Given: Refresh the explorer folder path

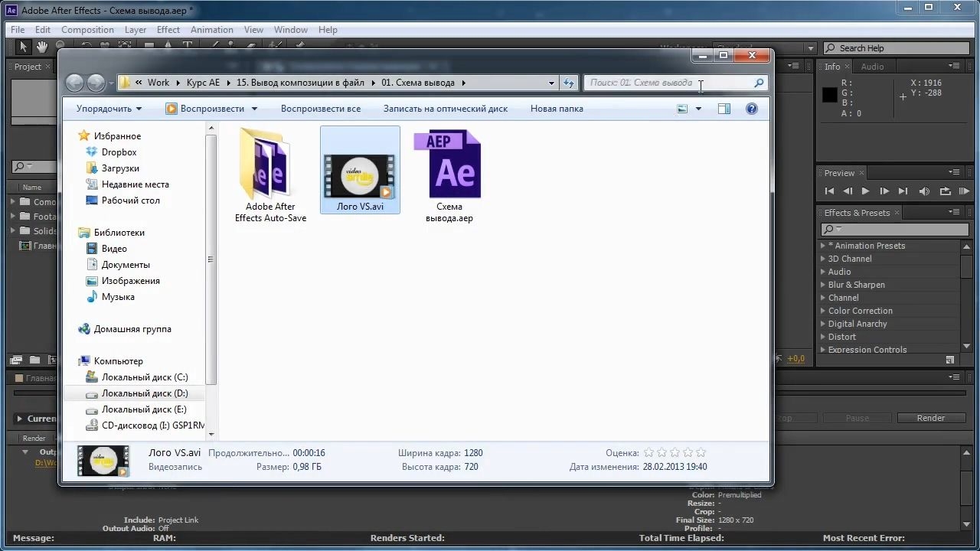Looking at the screenshot, I should click(568, 83).
